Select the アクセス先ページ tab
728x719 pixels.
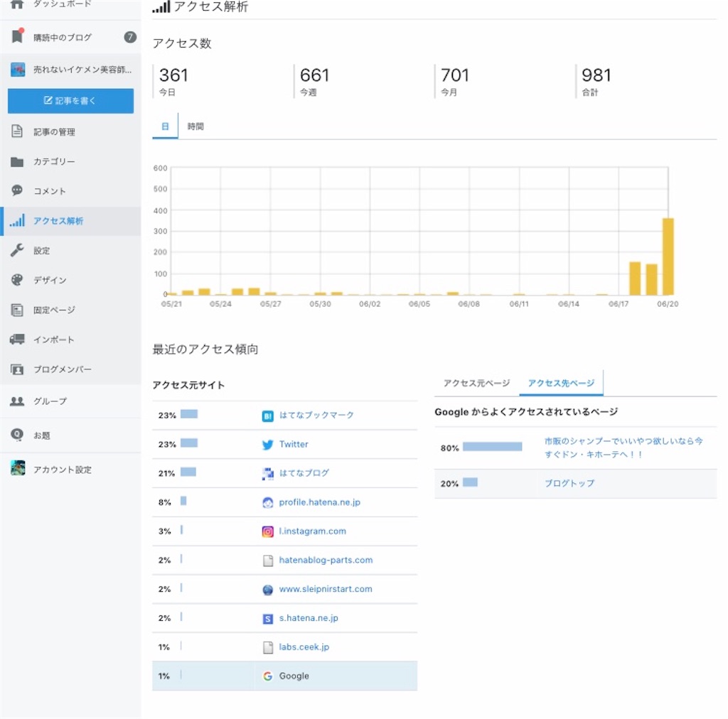click(561, 383)
